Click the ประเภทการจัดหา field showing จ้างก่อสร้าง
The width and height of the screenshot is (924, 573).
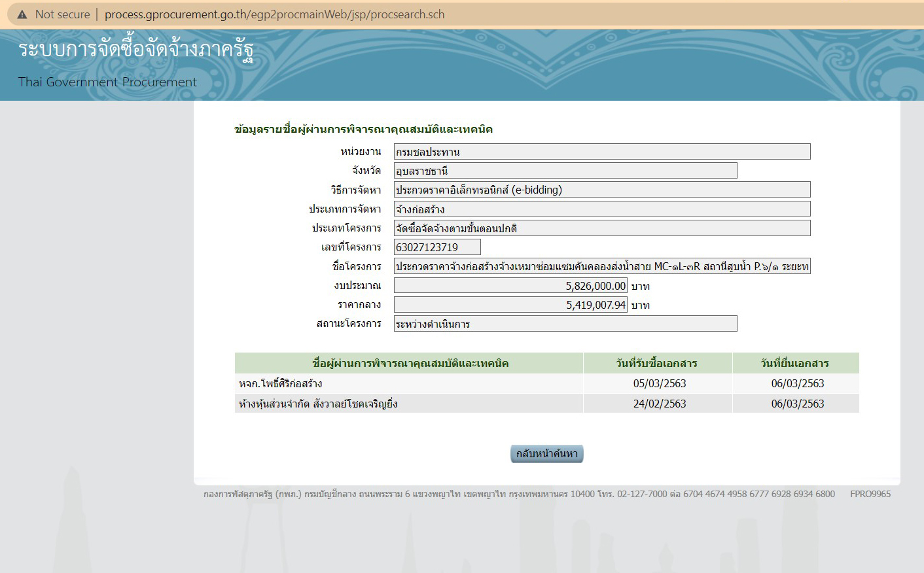[x=601, y=209]
